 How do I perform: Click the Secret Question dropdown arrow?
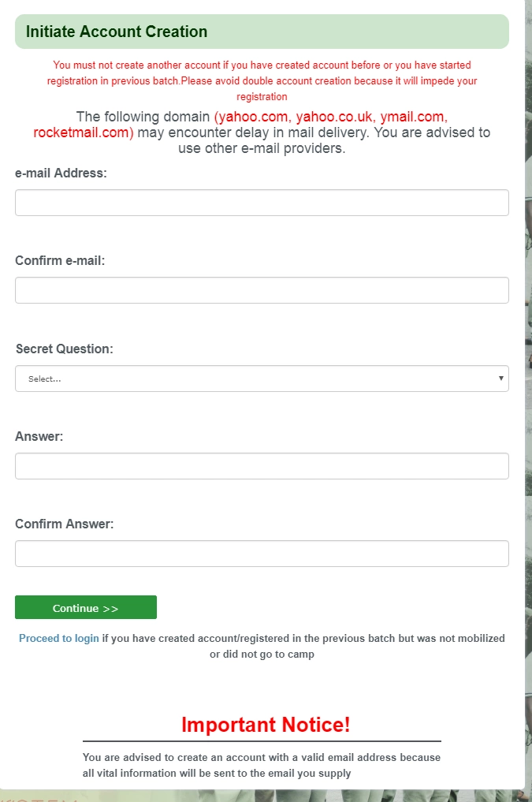500,379
